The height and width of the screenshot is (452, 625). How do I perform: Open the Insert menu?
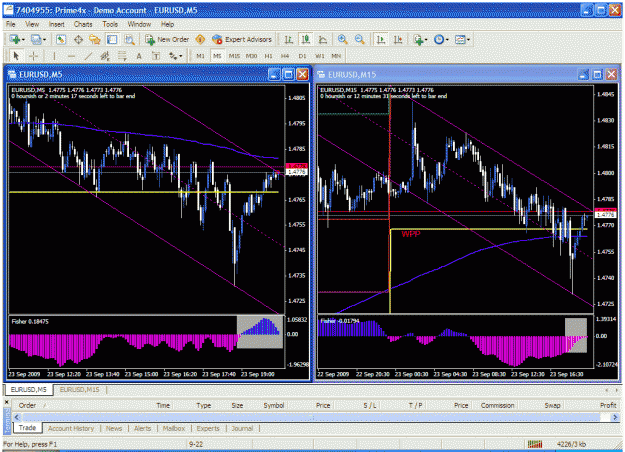click(x=57, y=24)
